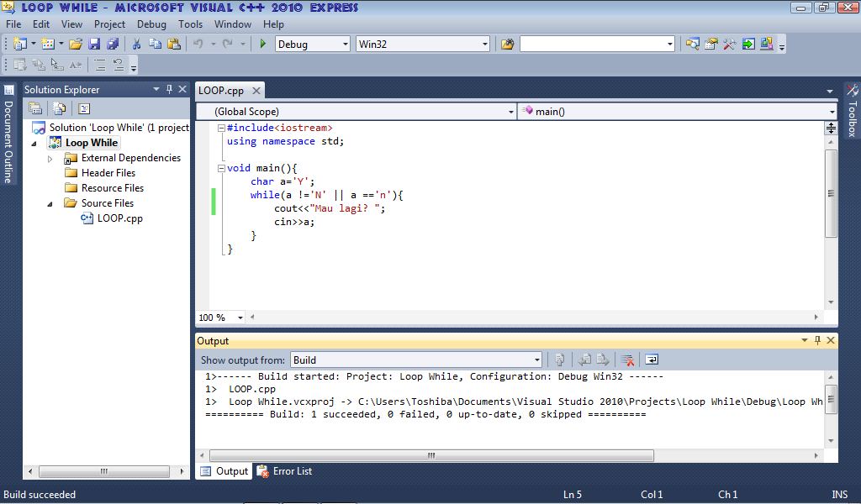
Task: Click the editor split bar handle
Action: [831, 128]
